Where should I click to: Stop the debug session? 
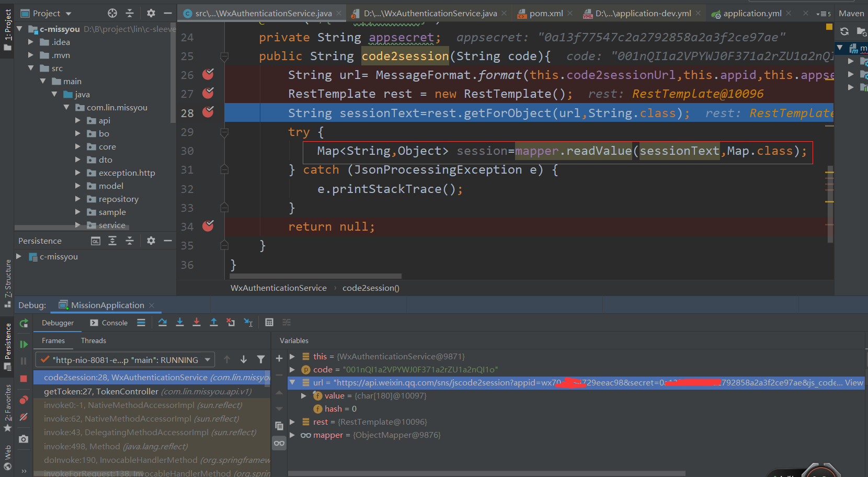coord(24,378)
